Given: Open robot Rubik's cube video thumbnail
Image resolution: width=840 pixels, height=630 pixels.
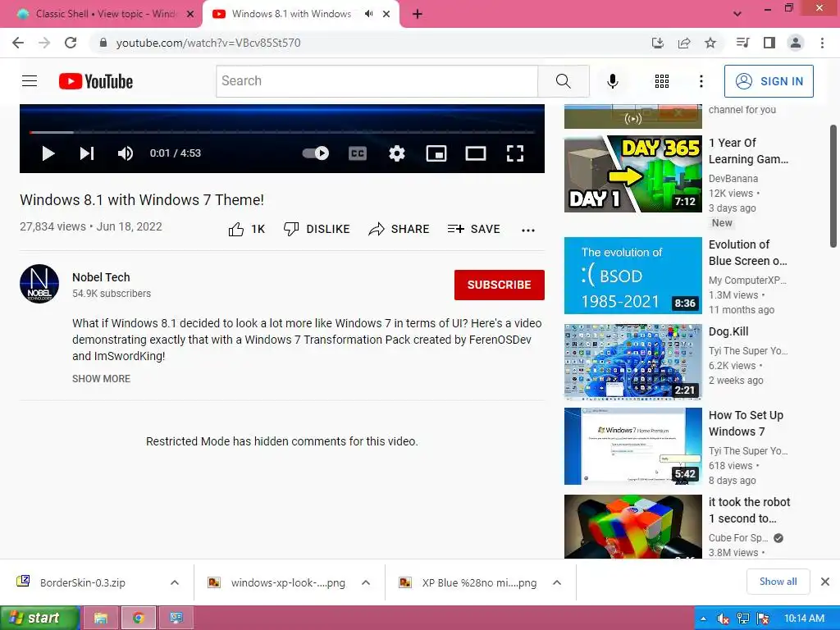Looking at the screenshot, I should (632, 527).
